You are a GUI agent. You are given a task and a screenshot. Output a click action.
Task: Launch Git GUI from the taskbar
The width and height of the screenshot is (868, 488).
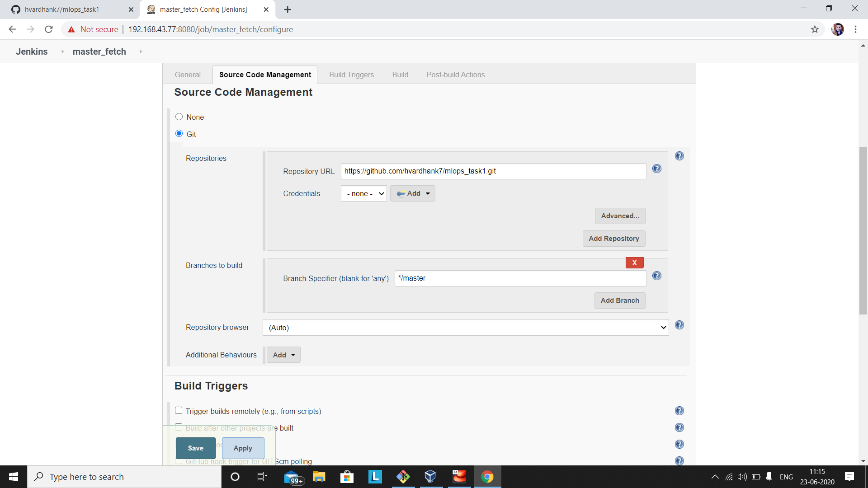point(403,477)
